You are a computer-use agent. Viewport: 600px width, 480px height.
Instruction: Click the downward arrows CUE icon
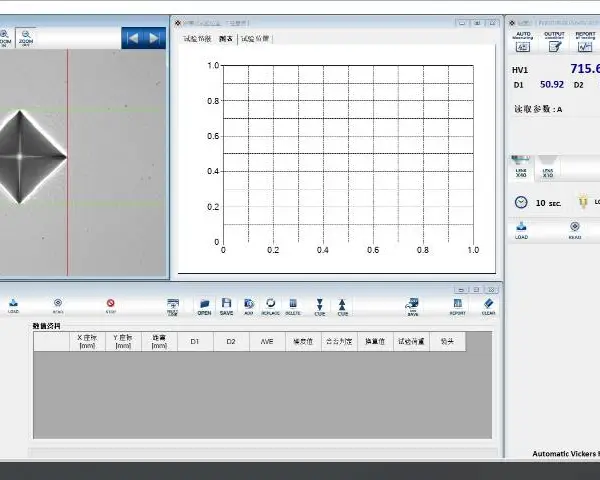(320, 307)
